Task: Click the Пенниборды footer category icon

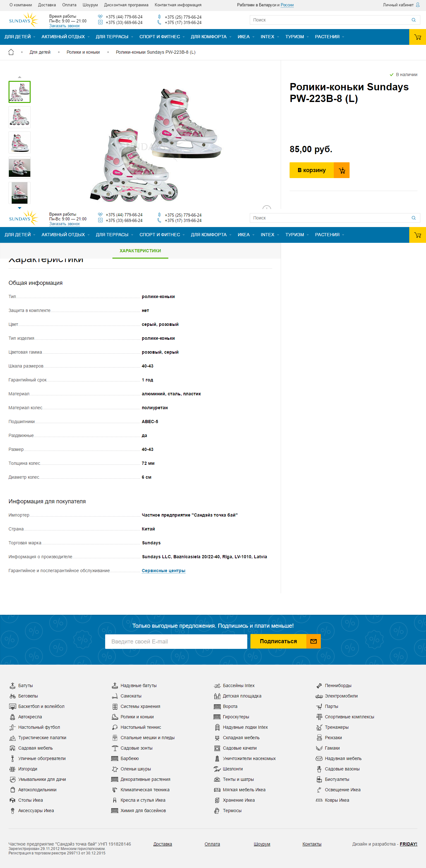Action: point(319,685)
